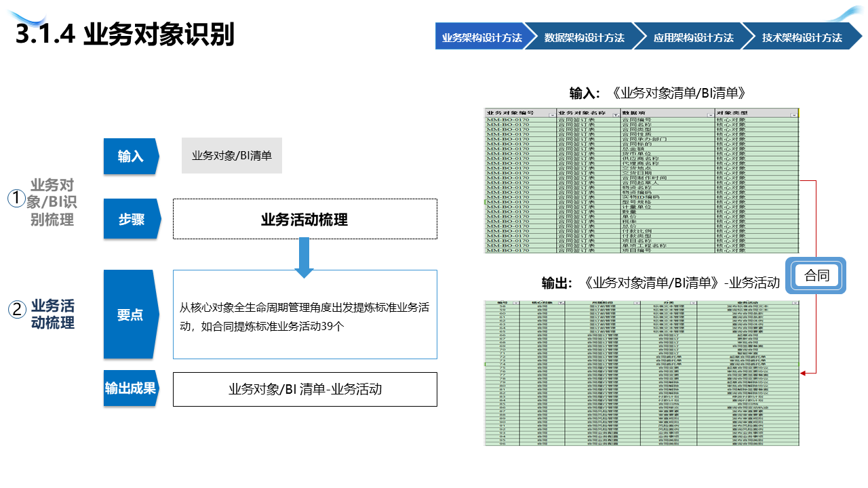Open the 数据架构设计方法 tab
The width and height of the screenshot is (868, 488).
click(x=584, y=38)
